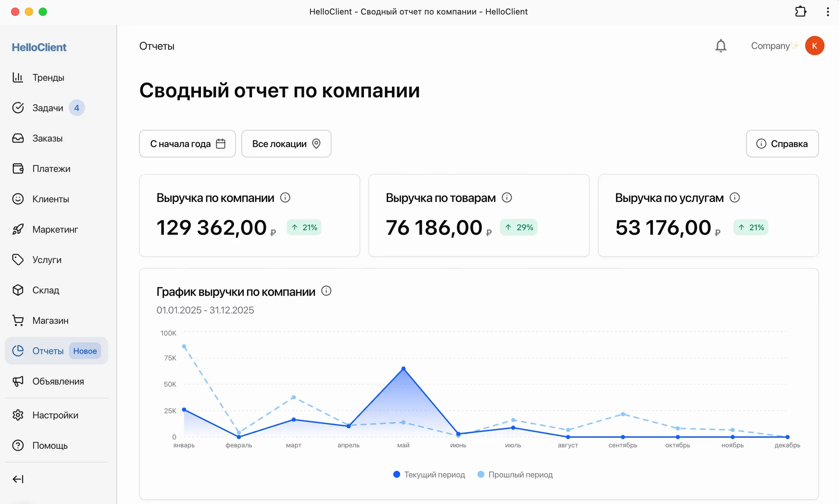The width and height of the screenshot is (839, 504).
Task: Click the info icon next to Выручка по компании
Action: pos(285,198)
